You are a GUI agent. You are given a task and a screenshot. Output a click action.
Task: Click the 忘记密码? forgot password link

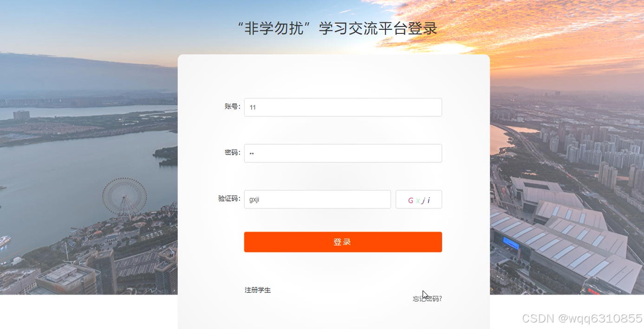click(x=426, y=298)
